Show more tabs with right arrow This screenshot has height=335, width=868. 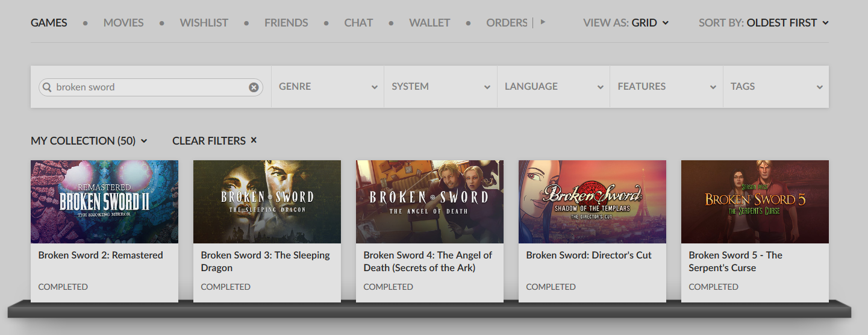pyautogui.click(x=543, y=22)
